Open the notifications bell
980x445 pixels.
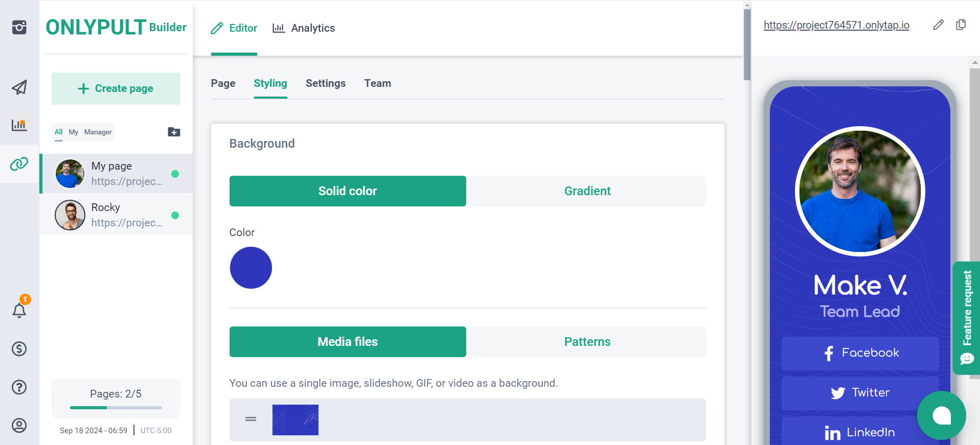(x=19, y=310)
